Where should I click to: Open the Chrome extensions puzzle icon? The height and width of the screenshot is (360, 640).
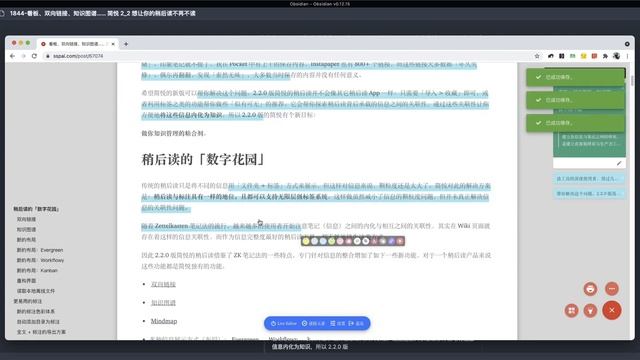(605, 56)
